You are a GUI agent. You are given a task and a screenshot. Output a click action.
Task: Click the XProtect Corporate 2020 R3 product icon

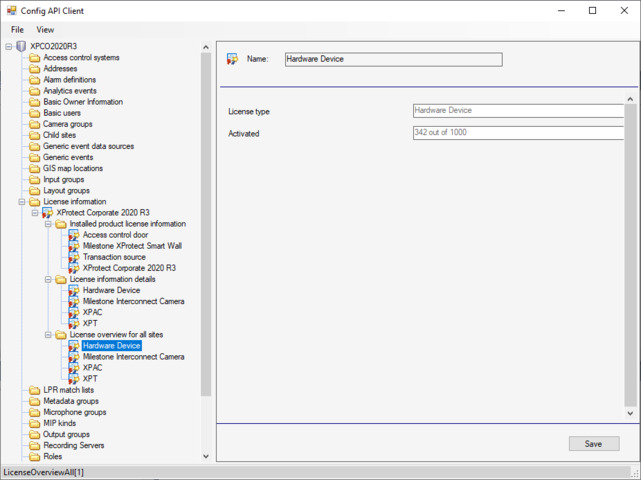47,213
